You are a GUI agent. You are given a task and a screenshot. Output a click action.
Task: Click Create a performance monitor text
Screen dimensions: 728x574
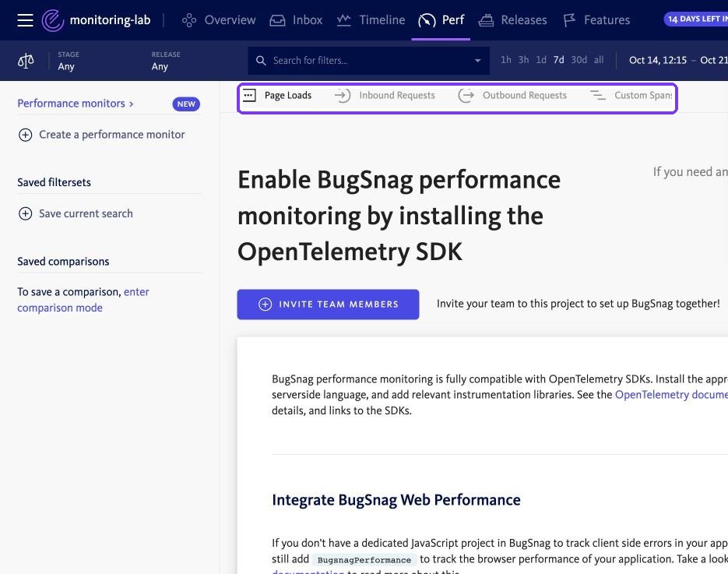[x=112, y=134]
